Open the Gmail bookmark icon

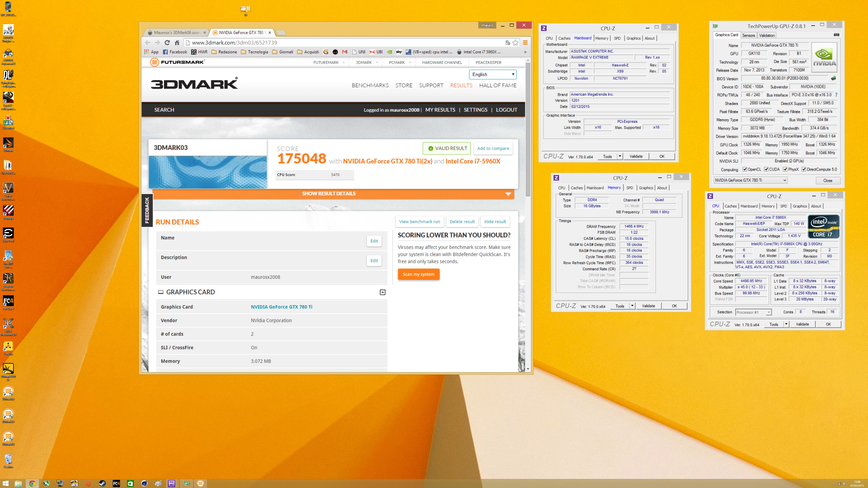tap(344, 52)
